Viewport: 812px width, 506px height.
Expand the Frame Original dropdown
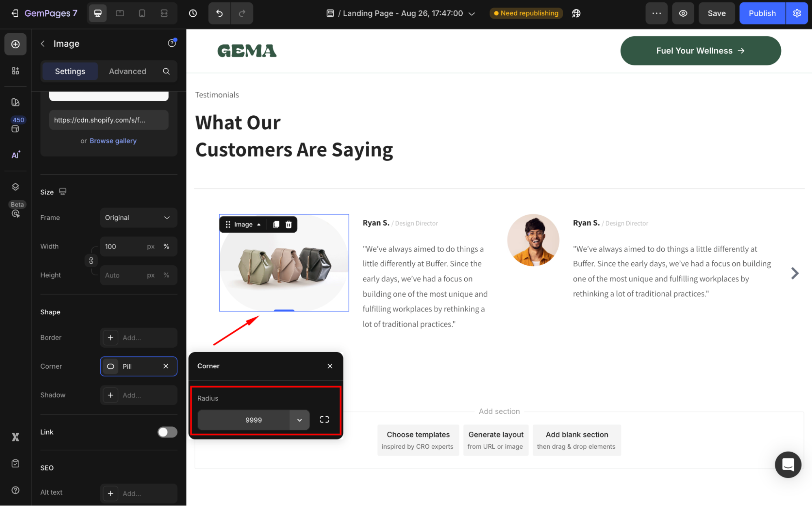(138, 218)
